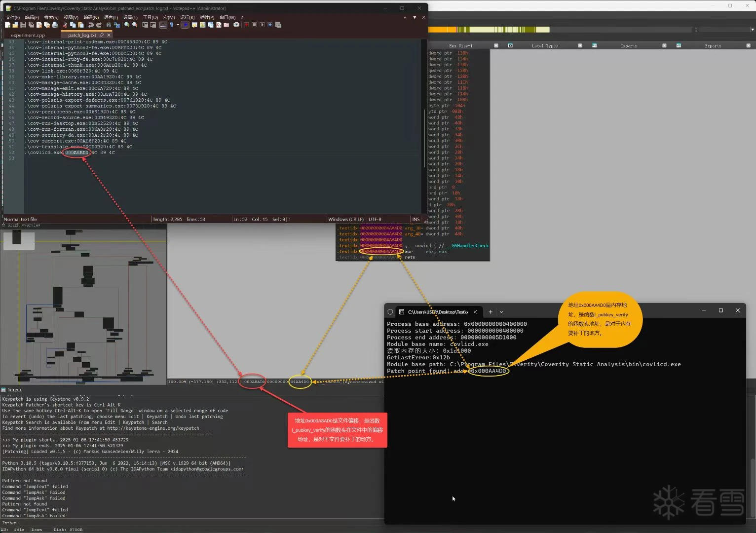Viewport: 756px width, 533px height.
Task: Click the Local Types tab icon in IDA
Action: pos(510,45)
